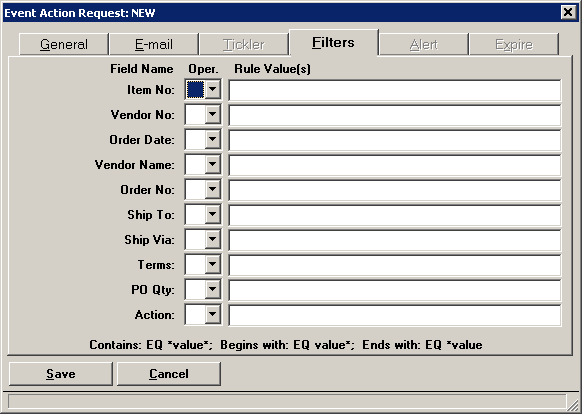Switch to the E-mail tab
This screenshot has width=582, height=414.
154,45
